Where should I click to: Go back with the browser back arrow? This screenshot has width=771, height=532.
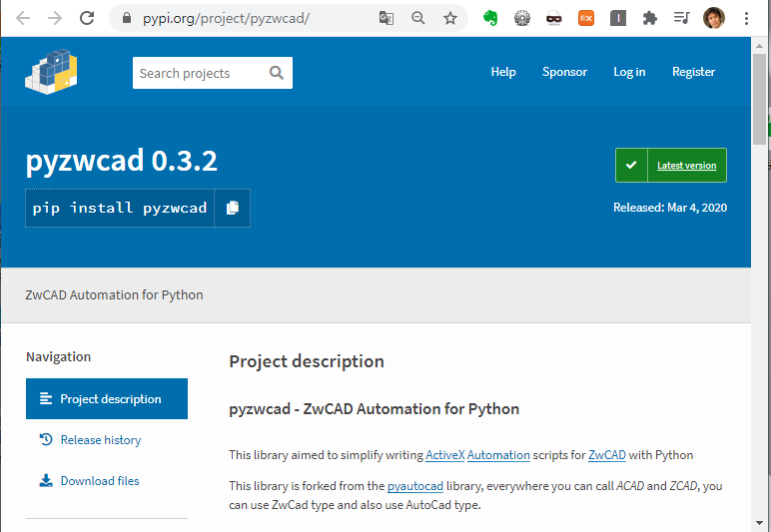click(23, 19)
